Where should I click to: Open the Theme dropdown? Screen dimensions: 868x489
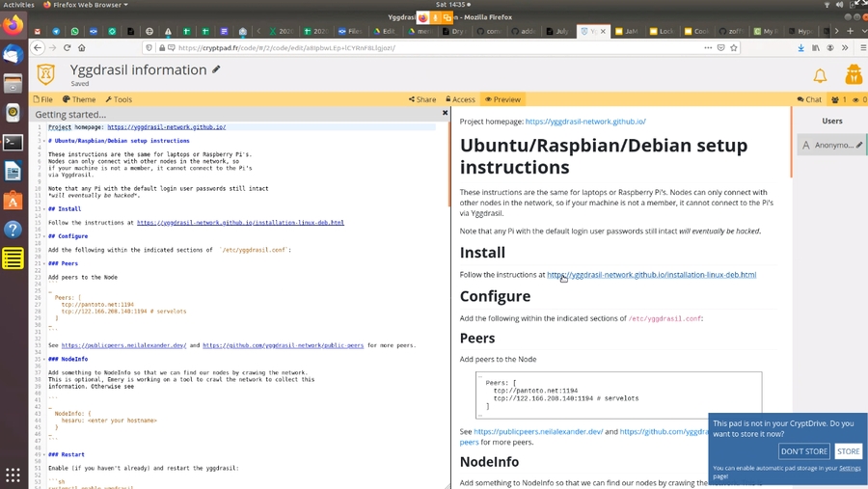click(79, 99)
